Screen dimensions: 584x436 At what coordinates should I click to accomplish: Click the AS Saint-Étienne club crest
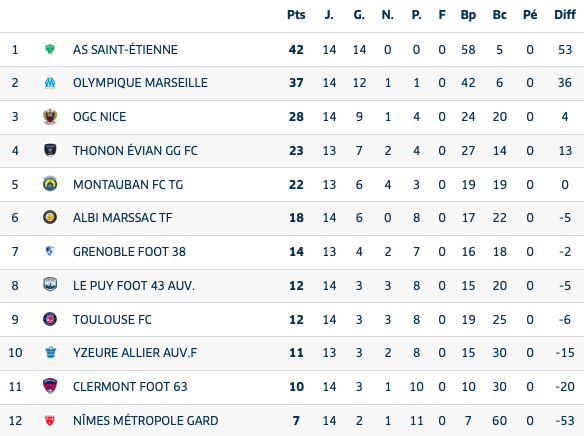50,49
